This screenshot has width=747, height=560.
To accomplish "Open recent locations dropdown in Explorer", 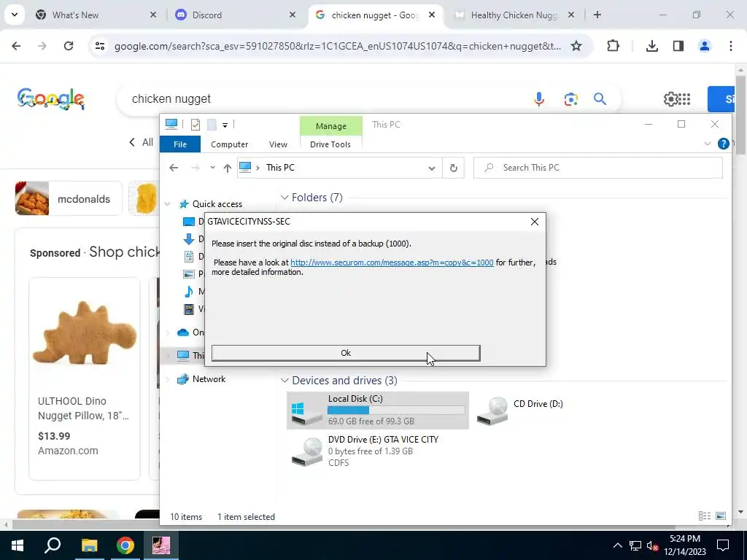I will [x=212, y=168].
